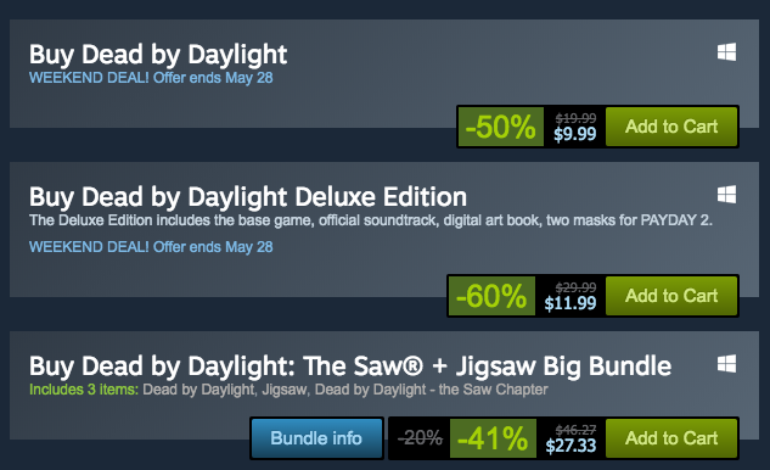Click the -50% discount badge

click(x=502, y=127)
